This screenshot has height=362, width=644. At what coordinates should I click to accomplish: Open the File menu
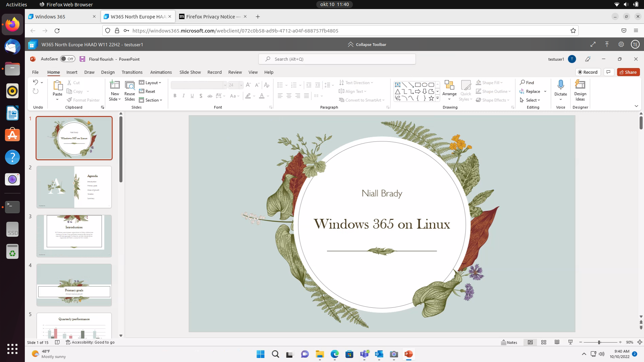35,72
